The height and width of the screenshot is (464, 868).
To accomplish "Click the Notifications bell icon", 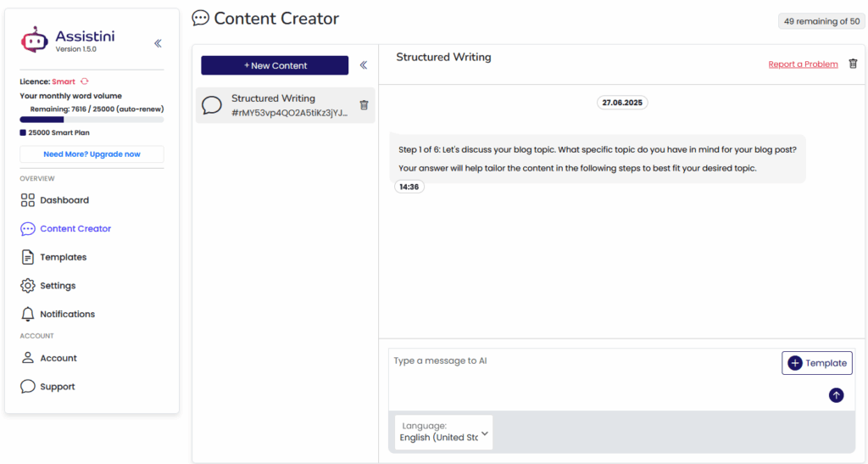I will pyautogui.click(x=28, y=314).
